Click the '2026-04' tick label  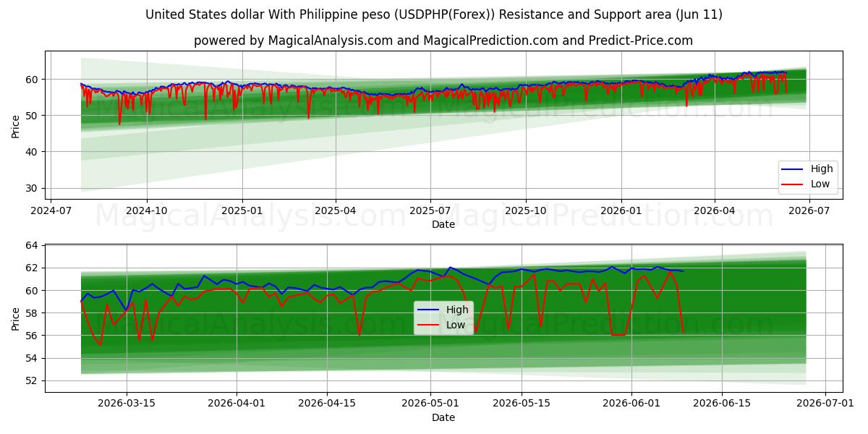(x=715, y=210)
